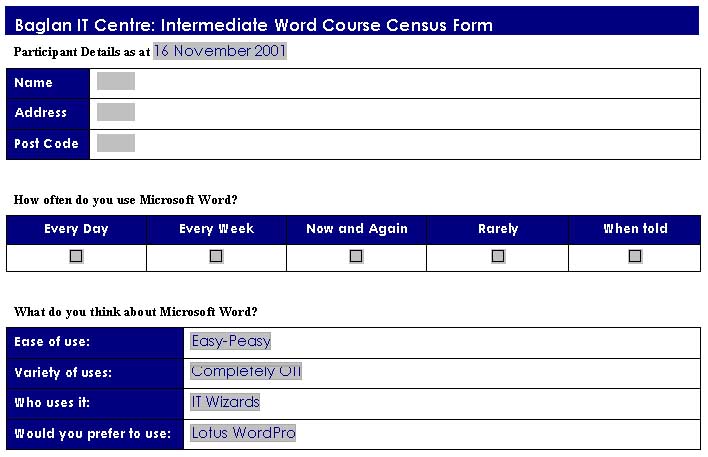Viewport: 708px width, 457px height.
Task: Click the 'Participant Details as at' text
Action: pos(82,52)
